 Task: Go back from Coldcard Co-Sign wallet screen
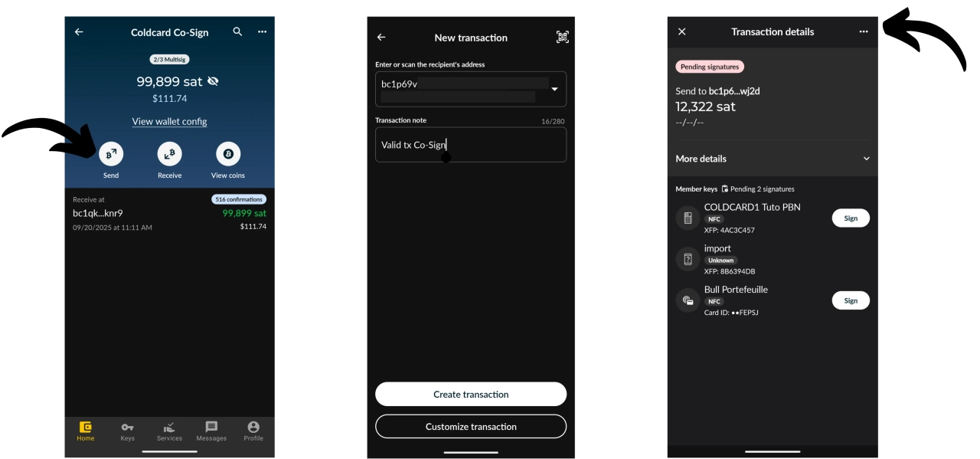coord(79,32)
